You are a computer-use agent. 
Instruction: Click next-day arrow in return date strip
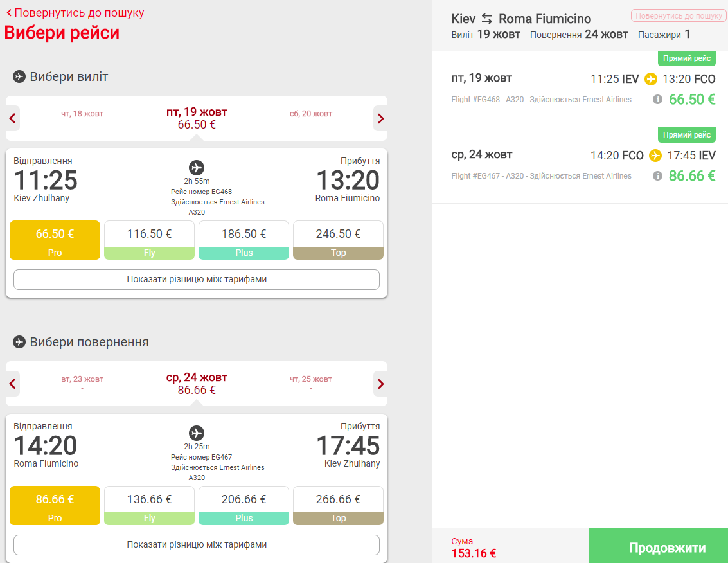click(x=380, y=384)
